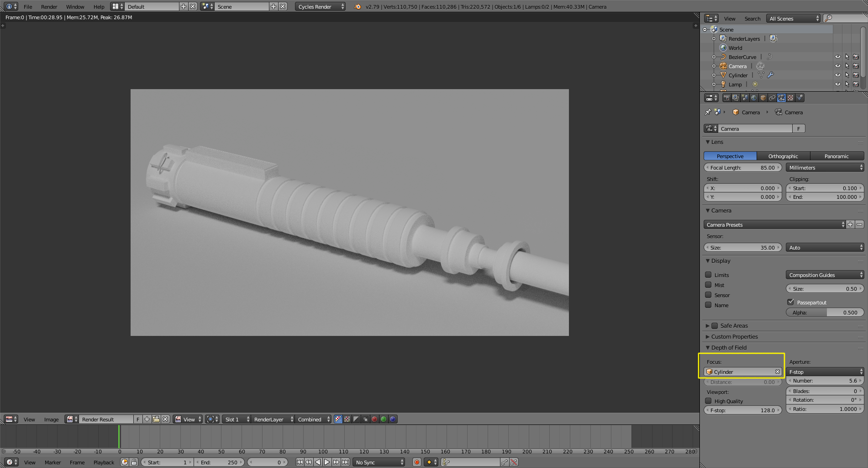Open the World properties tab (globe icon)
Screen dimensions: 868x468
pos(754,98)
